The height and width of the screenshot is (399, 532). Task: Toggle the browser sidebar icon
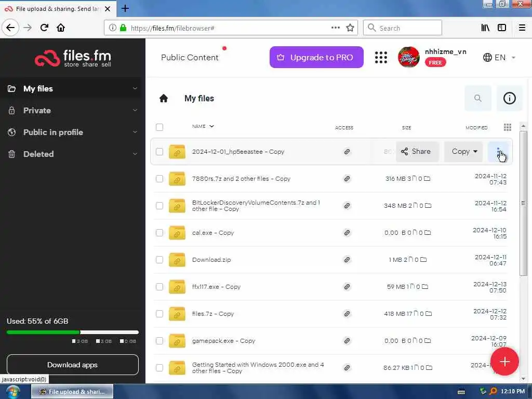tap(502, 28)
